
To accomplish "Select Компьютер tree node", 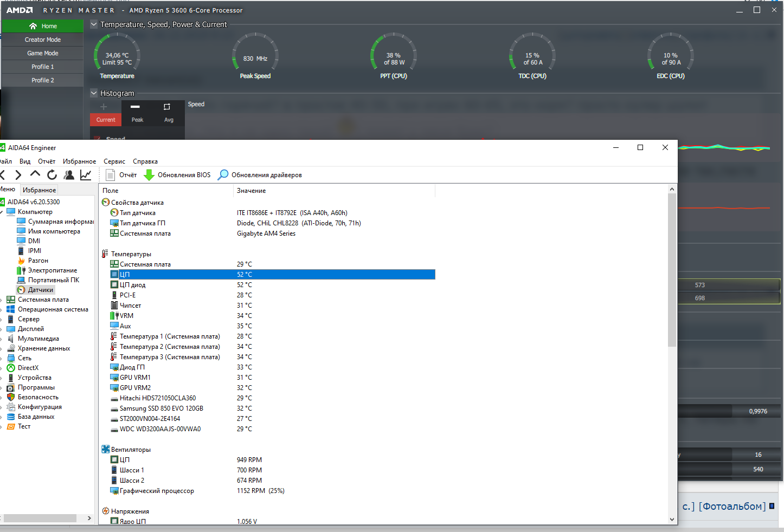I will point(35,212).
